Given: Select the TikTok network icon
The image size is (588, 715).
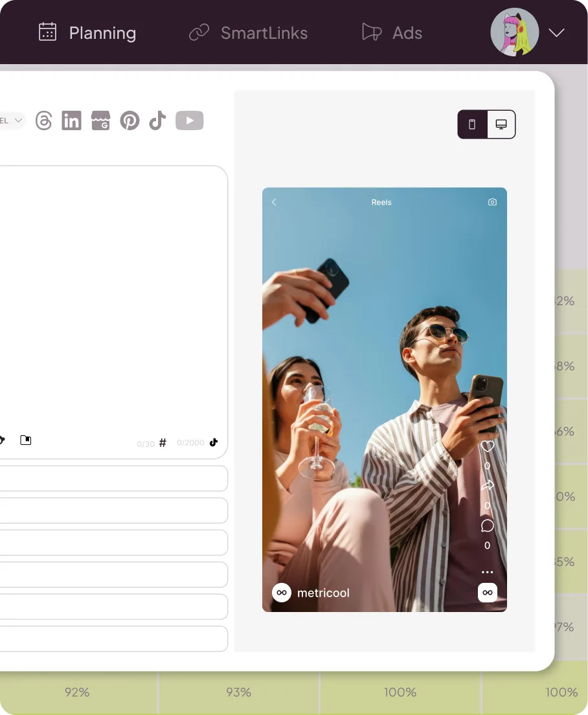Looking at the screenshot, I should tap(157, 120).
